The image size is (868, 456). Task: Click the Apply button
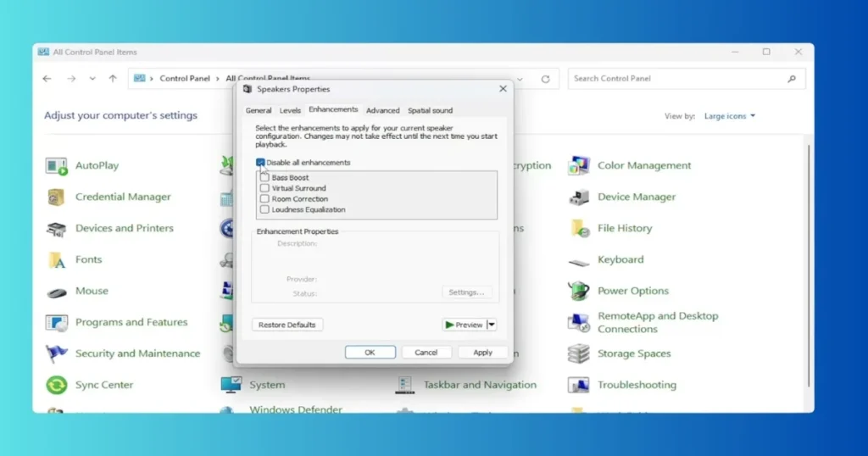(482, 353)
